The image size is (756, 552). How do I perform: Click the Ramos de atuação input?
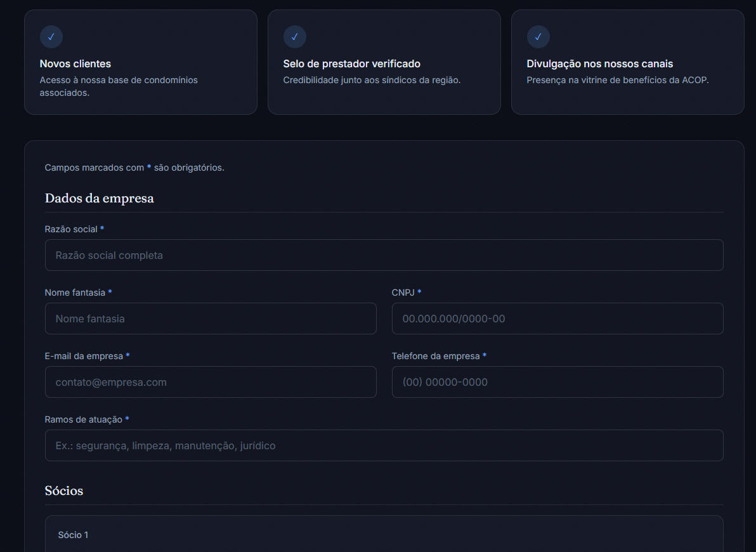click(x=384, y=445)
